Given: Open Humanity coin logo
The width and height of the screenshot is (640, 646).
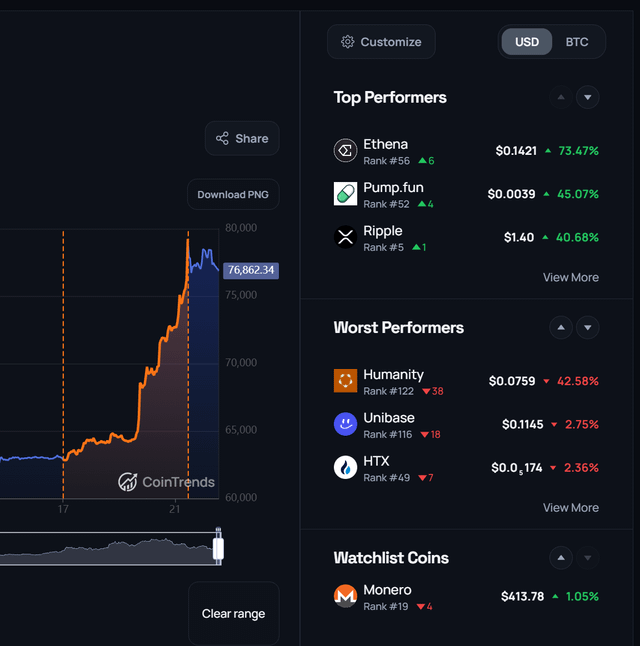Looking at the screenshot, I should (345, 381).
